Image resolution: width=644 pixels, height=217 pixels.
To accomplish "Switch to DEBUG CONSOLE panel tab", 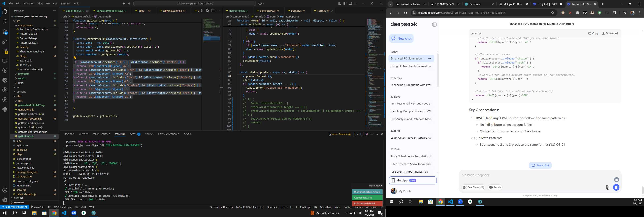I will pos(101,134).
